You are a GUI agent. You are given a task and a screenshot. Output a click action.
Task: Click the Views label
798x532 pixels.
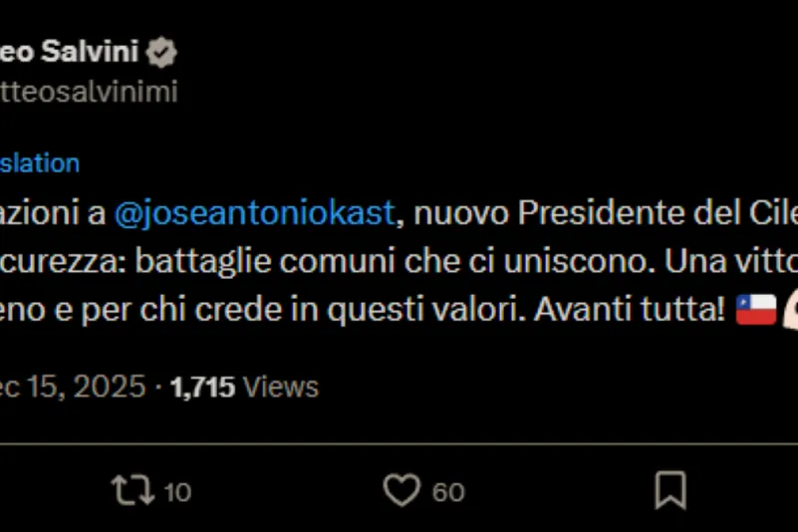pos(281,387)
